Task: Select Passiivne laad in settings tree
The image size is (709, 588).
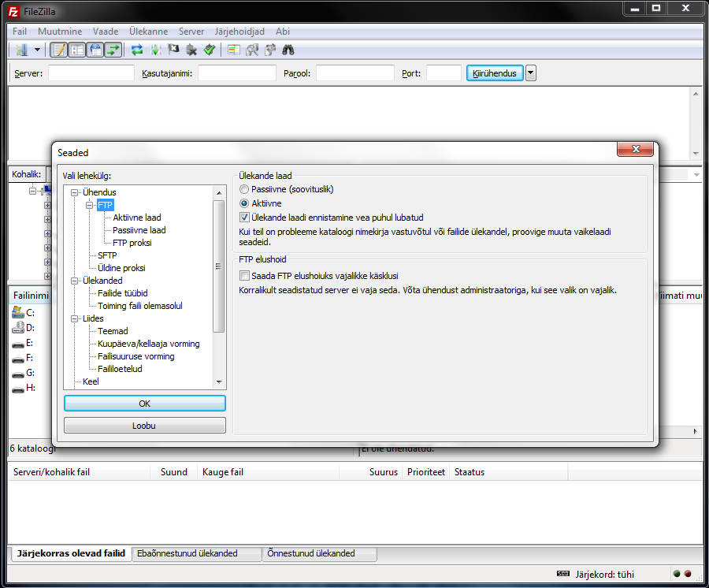Action: 139,230
